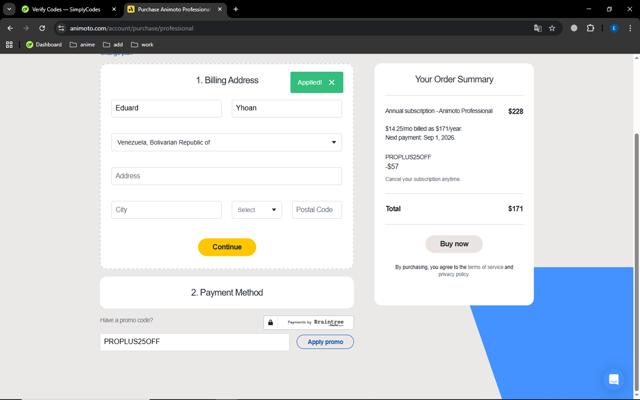Open the tab search dropdown arrow
Image resolution: width=640 pixels, height=400 pixels.
point(9,9)
